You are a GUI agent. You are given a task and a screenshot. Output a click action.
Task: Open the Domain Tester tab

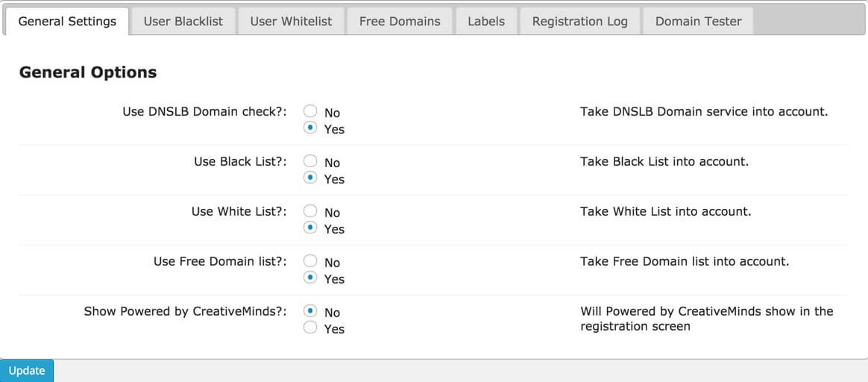point(698,21)
